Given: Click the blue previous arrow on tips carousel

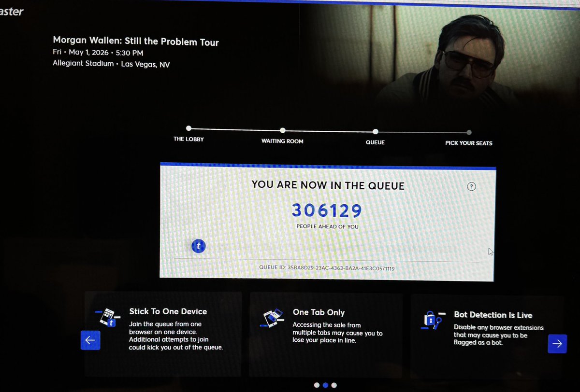Looking at the screenshot, I should click(x=90, y=340).
